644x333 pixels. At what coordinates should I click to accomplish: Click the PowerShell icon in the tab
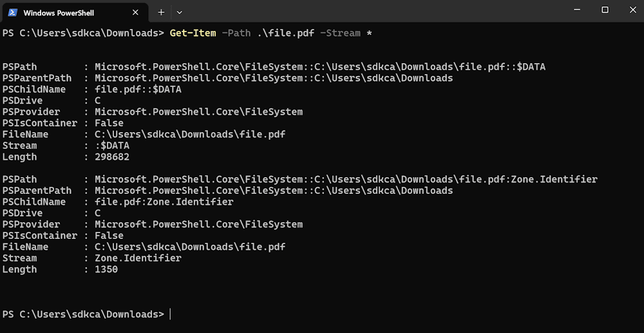click(12, 12)
